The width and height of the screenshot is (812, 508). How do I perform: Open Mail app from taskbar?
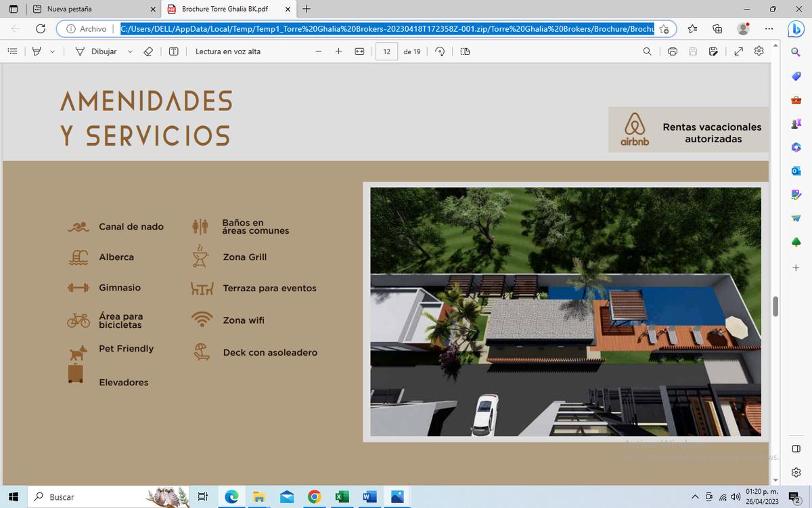click(x=286, y=496)
